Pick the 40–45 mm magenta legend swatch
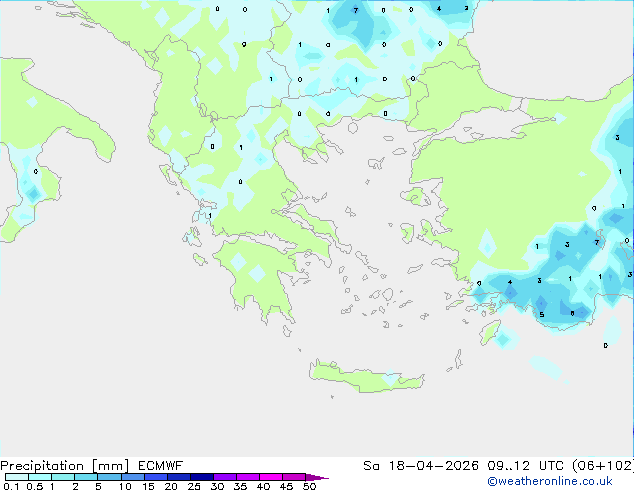The image size is (634, 490). 271,477
